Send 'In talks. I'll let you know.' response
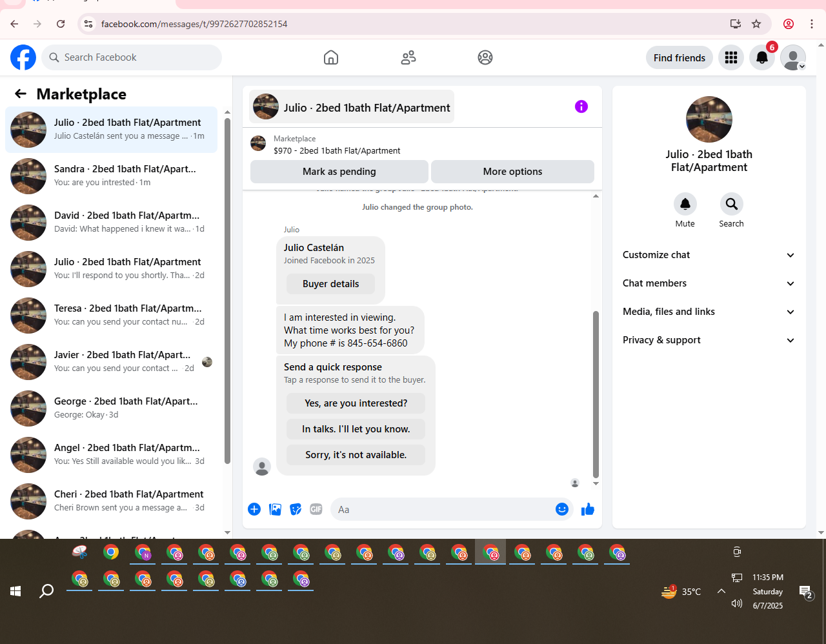826x644 pixels. pos(356,429)
